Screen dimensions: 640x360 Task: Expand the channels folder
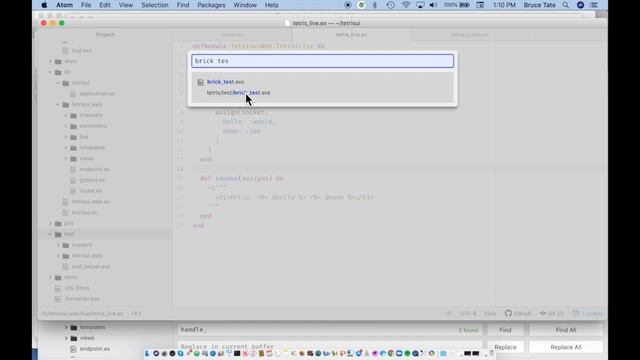tap(66, 115)
